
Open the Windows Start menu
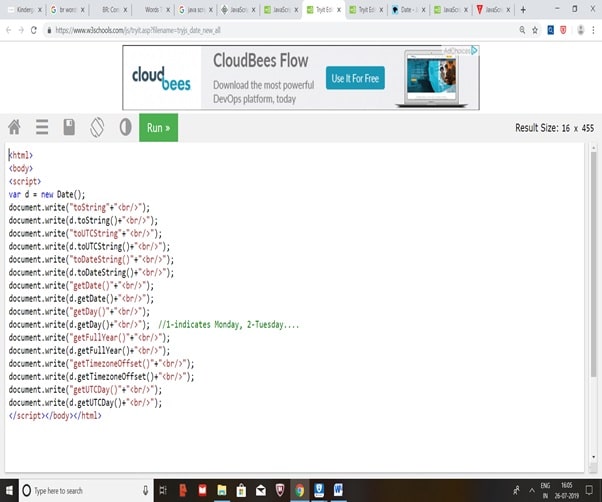point(9,490)
